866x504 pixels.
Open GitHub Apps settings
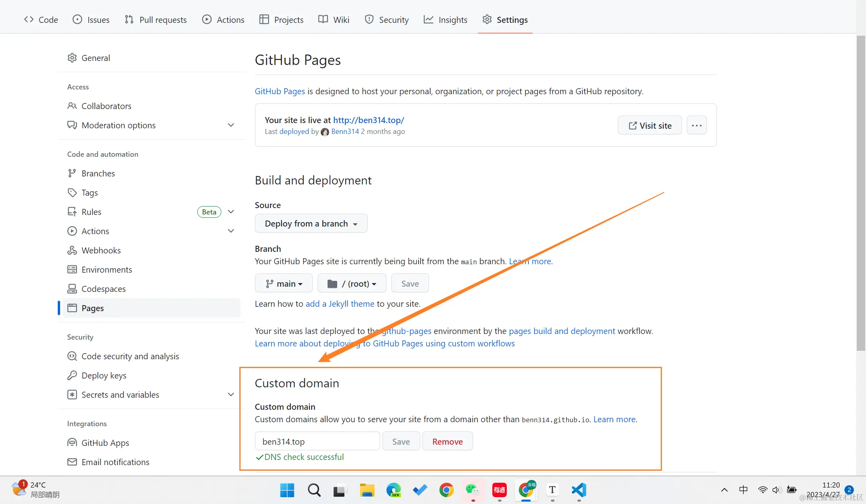click(x=105, y=443)
